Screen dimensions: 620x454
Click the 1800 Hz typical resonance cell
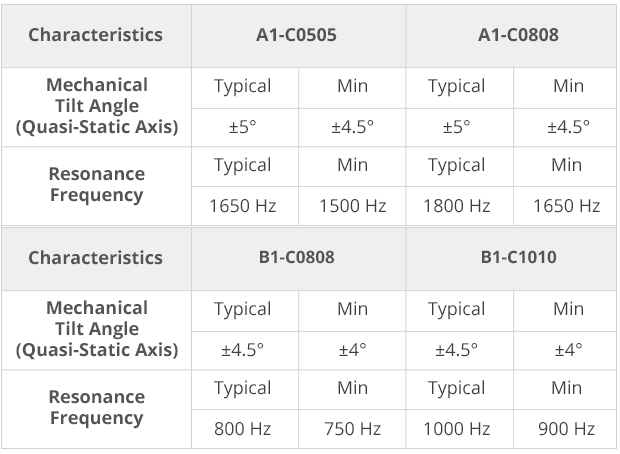pos(459,206)
